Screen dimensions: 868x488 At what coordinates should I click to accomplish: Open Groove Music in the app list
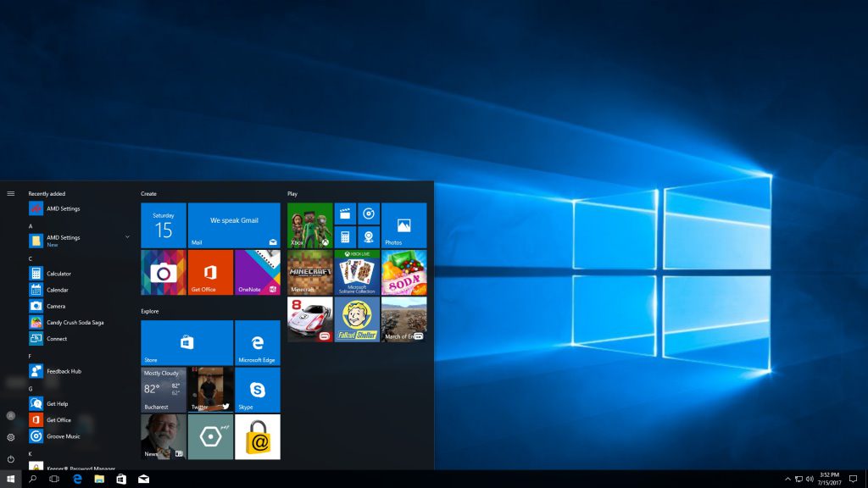point(81,436)
